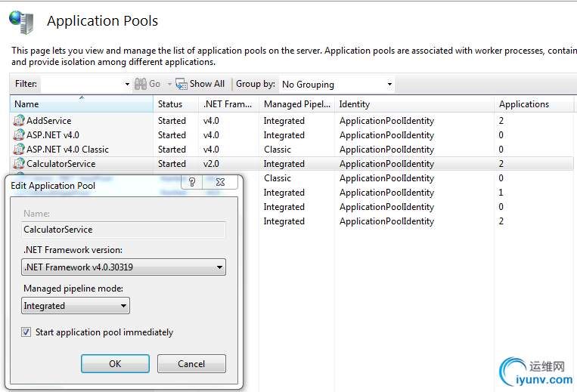Close the Edit Application Pool dialog
Viewport: 577px width, 392px height.
click(220, 182)
